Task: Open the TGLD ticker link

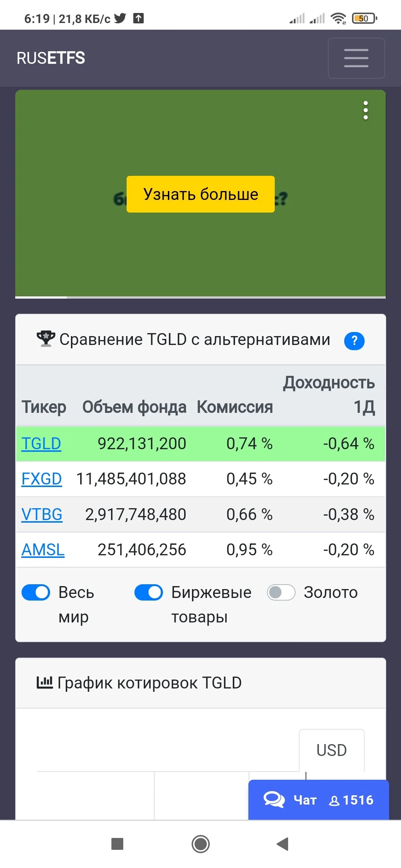Action: [41, 444]
